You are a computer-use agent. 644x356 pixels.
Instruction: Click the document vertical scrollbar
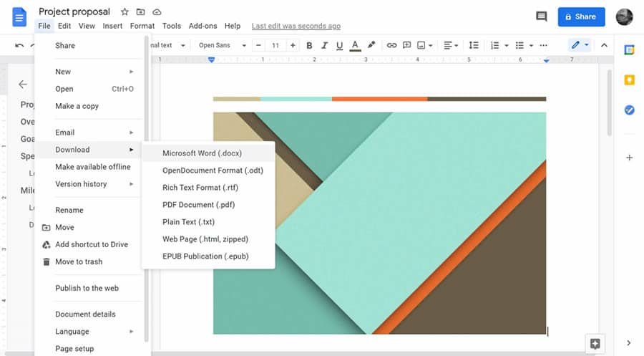(x=610, y=102)
